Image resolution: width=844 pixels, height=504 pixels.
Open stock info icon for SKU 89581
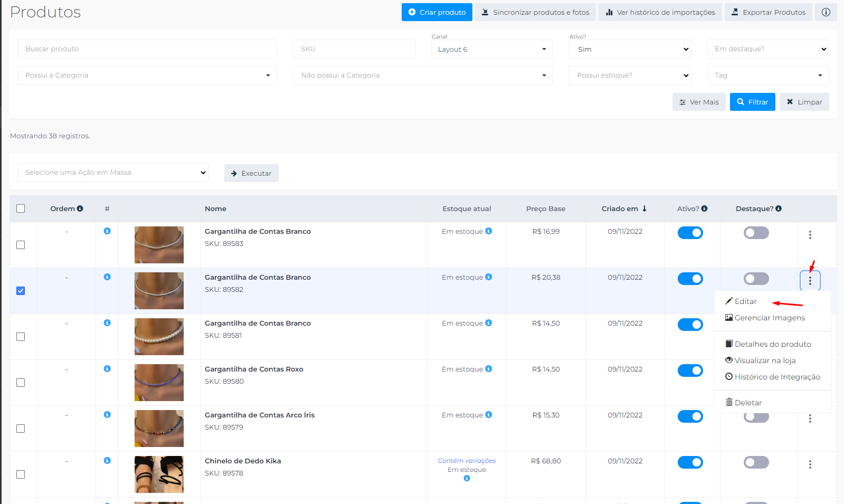[x=489, y=322]
